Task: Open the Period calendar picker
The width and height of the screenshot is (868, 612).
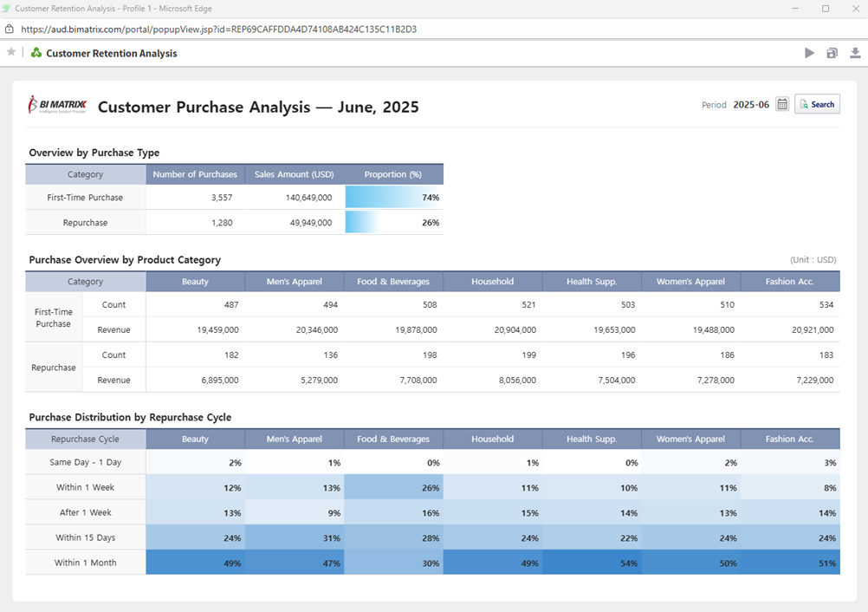Action: tap(782, 104)
